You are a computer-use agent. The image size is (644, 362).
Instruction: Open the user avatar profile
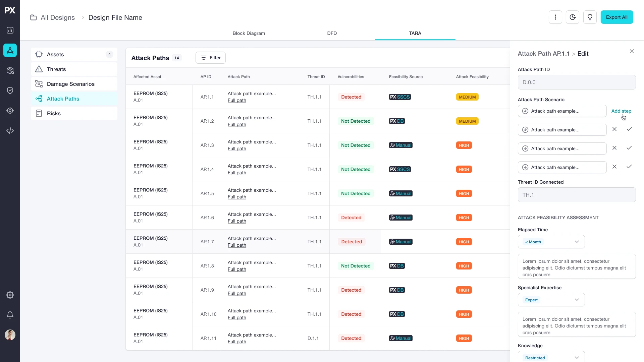click(x=10, y=335)
